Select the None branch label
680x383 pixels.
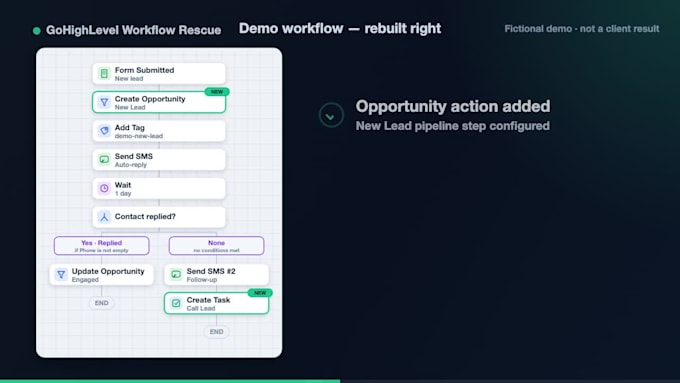(216, 246)
